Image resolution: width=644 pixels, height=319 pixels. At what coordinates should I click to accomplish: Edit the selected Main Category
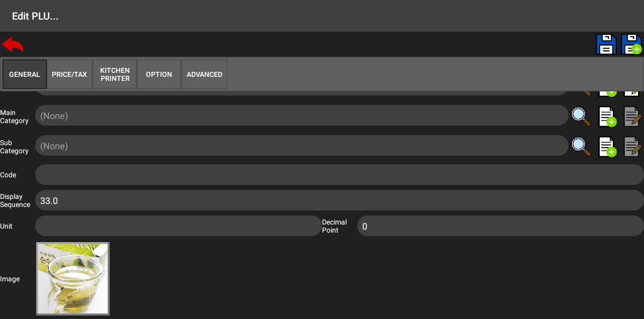pyautogui.click(x=632, y=117)
